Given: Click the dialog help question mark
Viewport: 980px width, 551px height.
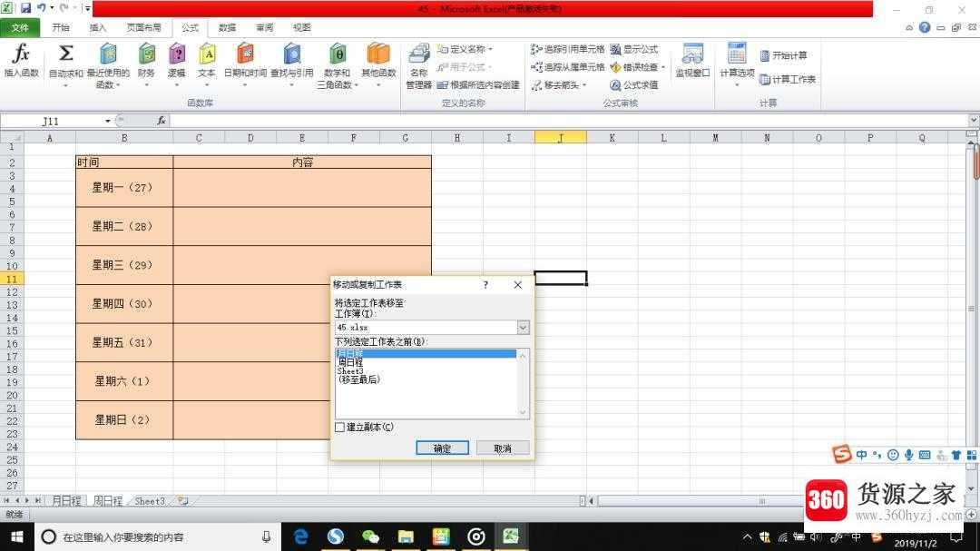Looking at the screenshot, I should point(485,284).
